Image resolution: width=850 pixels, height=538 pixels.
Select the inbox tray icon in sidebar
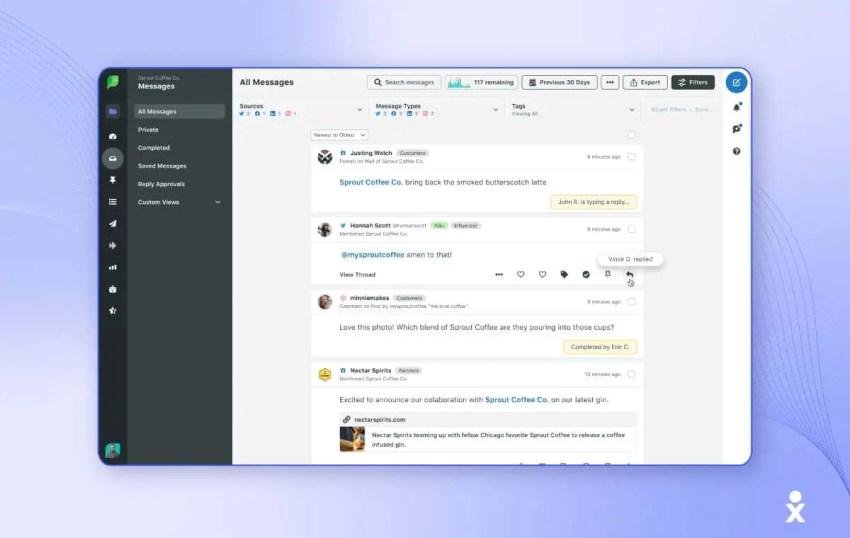coord(113,158)
